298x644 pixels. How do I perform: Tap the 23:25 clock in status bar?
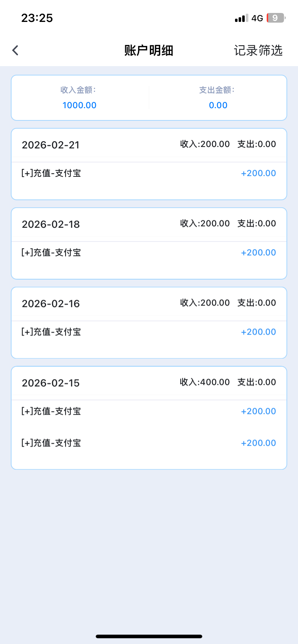coord(37,18)
